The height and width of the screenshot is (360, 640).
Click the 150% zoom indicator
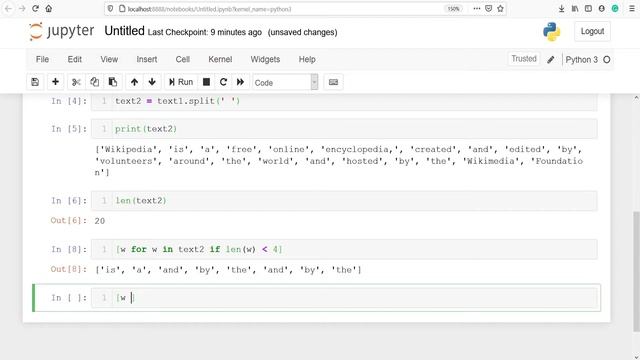coord(453,9)
